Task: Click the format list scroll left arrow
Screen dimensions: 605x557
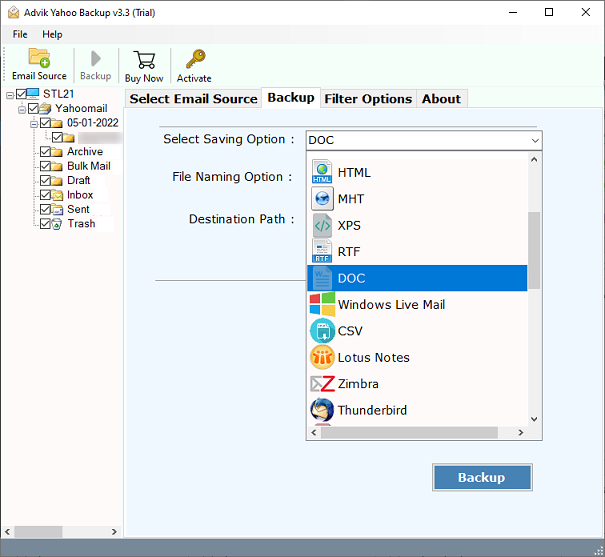Action: click(314, 432)
